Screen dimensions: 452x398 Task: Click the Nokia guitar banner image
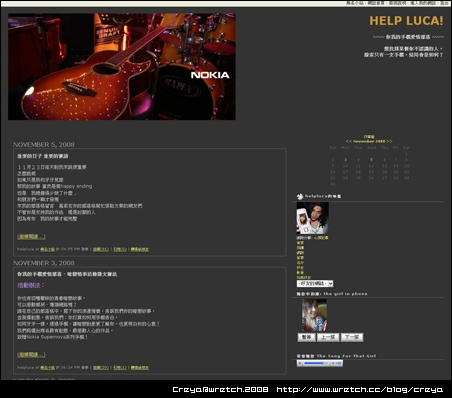122,67
